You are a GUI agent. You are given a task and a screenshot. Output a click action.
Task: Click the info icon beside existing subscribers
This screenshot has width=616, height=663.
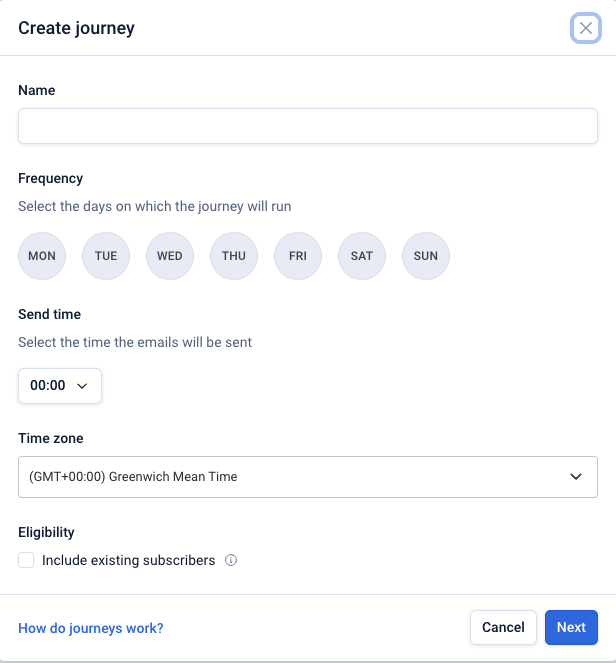tap(231, 561)
